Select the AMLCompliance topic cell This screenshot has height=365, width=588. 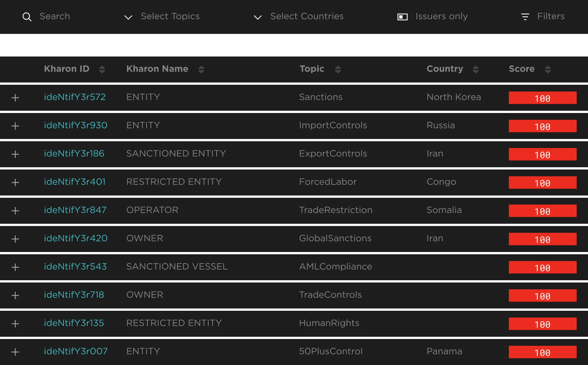tap(336, 267)
